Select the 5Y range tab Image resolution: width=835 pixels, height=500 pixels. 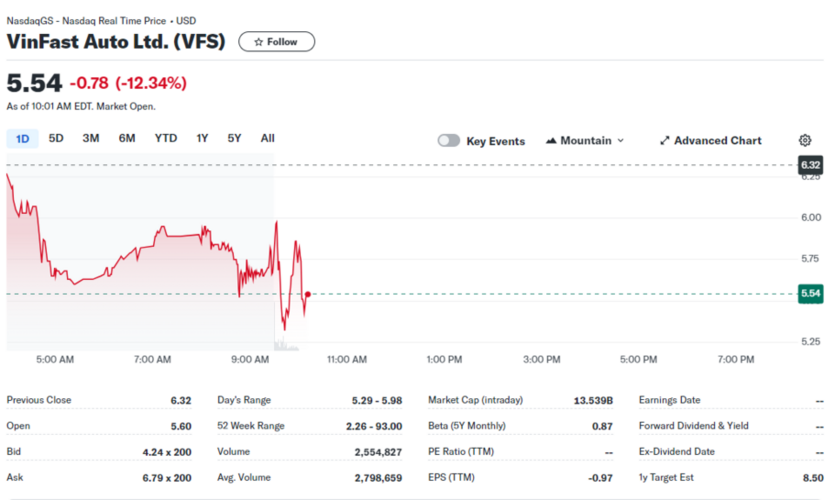coord(234,138)
